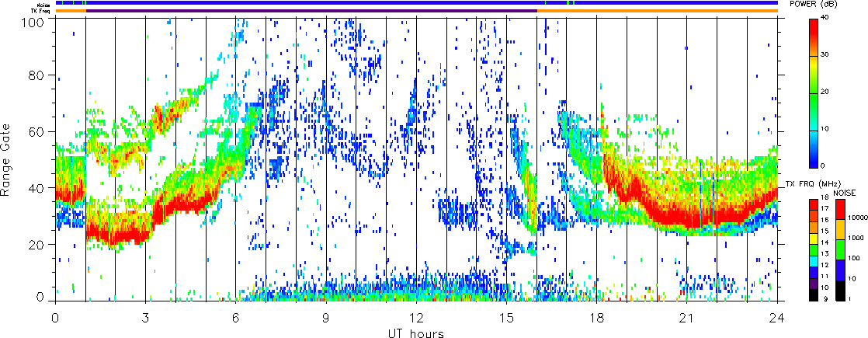Image resolution: width=868 pixels, height=338 pixels.
Task: Click the "NOISE" legend title
Action: coord(845,192)
